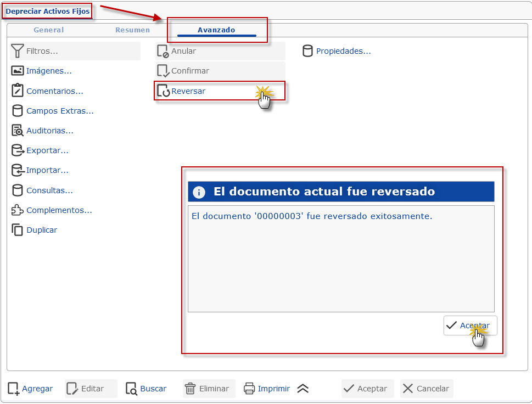Click the Agregar new-document icon
Screen dimensions: 532x404
point(14,389)
